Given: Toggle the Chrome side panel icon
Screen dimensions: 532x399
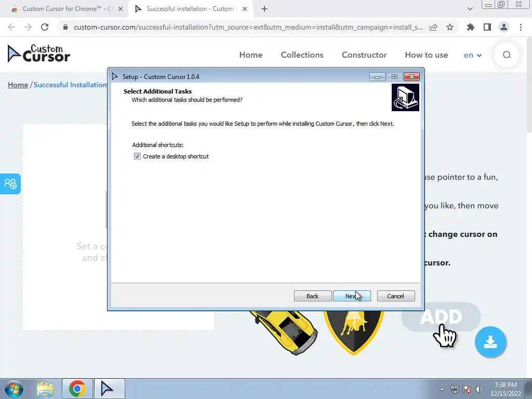Looking at the screenshot, I should 487,27.
